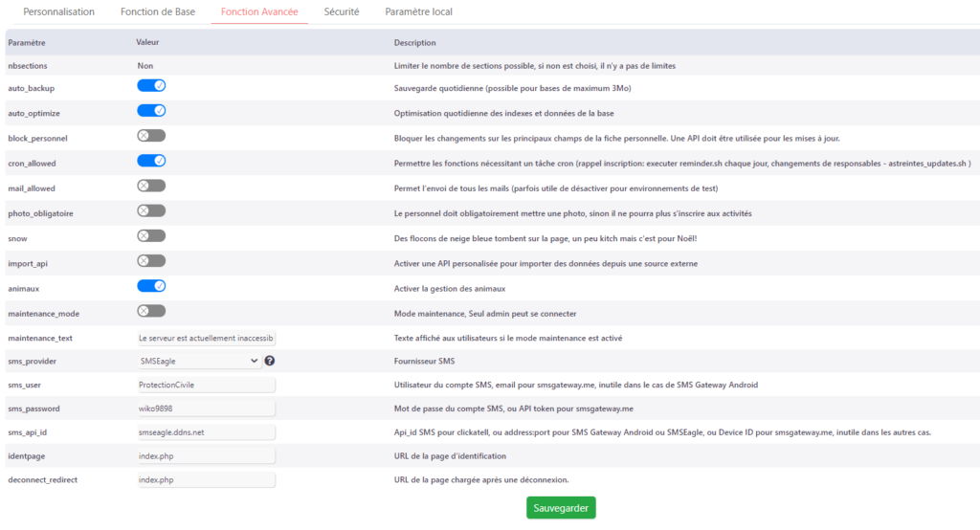The width and height of the screenshot is (980, 530).
Task: Click the identpage index.php field
Action: pos(206,456)
